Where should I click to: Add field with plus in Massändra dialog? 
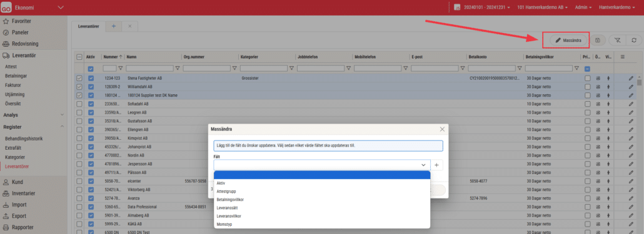(436, 165)
